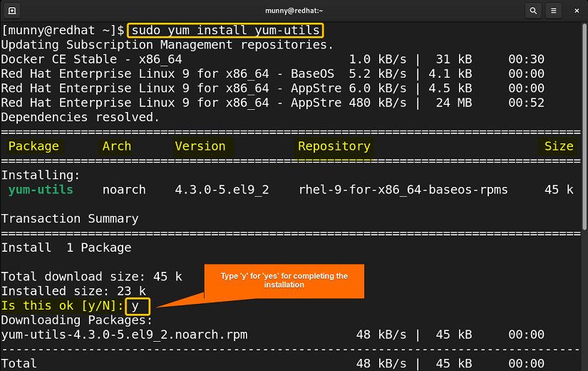Viewport: 588px width, 371px height.
Task: Click the typed 'y' response
Action: coord(135,306)
